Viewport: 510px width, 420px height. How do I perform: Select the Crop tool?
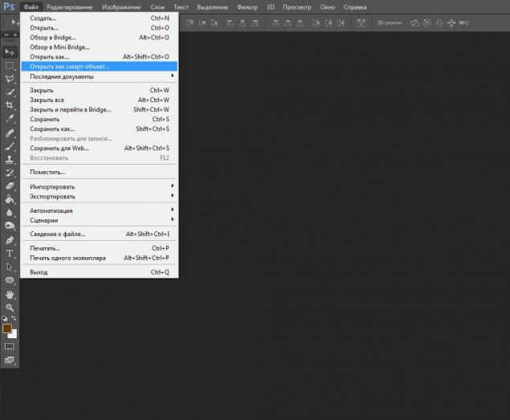click(10, 105)
